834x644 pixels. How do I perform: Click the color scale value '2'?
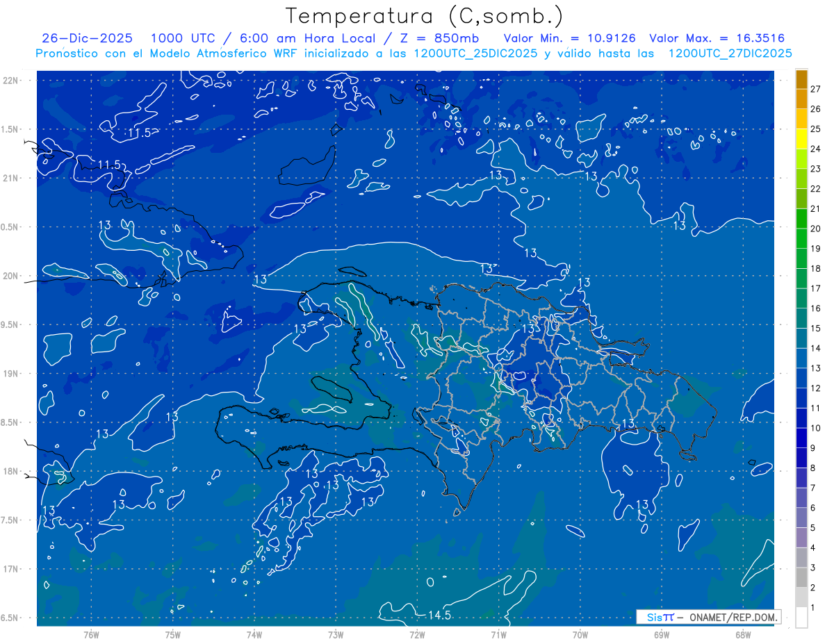pos(814,588)
